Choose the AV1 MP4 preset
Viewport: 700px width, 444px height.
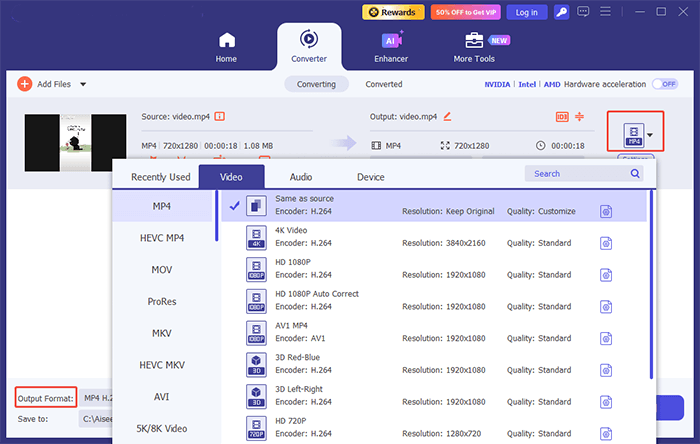pyautogui.click(x=434, y=332)
